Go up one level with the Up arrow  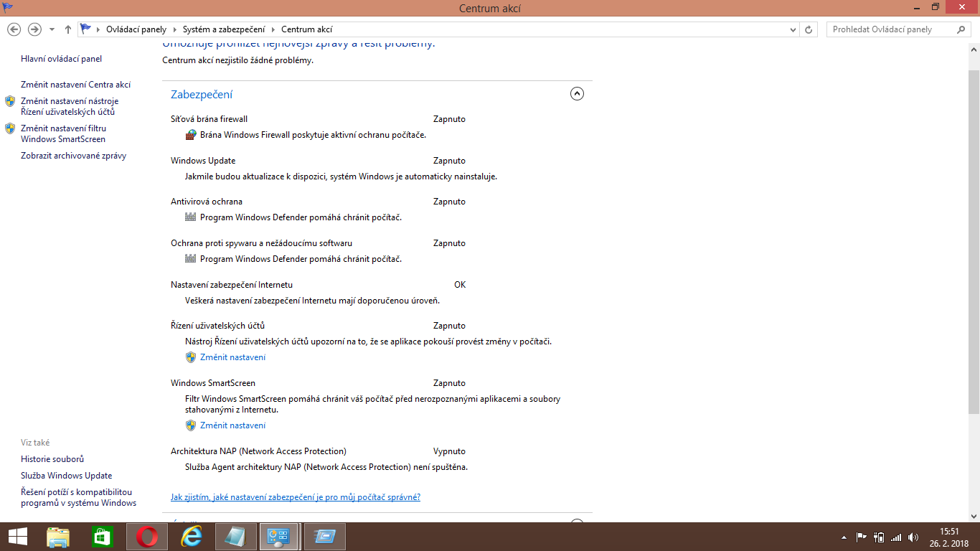coord(68,29)
